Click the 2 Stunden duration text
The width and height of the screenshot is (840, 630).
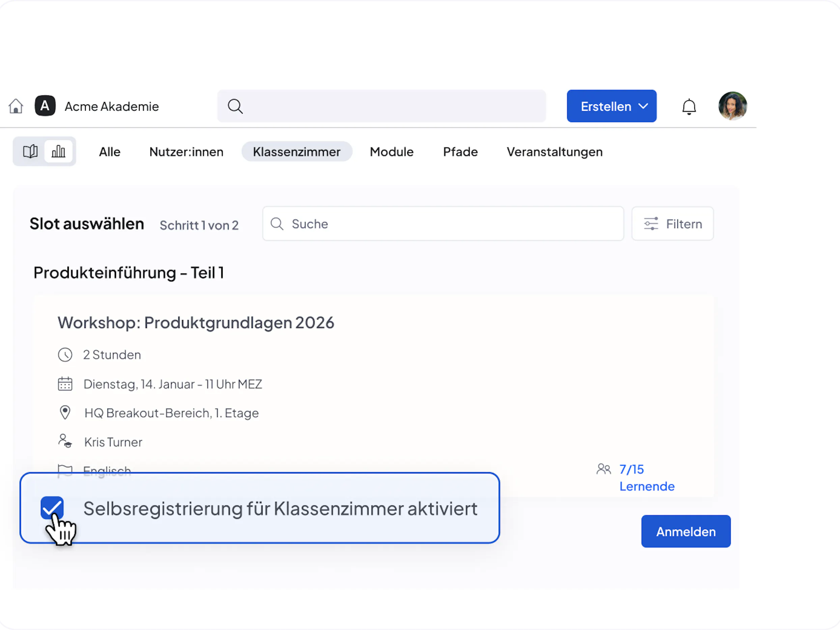coord(112,355)
